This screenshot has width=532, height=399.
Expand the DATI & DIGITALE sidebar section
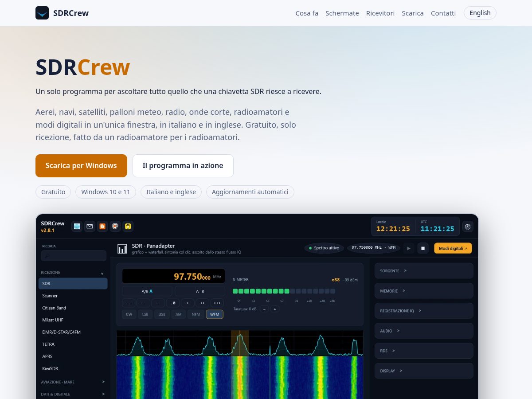coord(73,394)
